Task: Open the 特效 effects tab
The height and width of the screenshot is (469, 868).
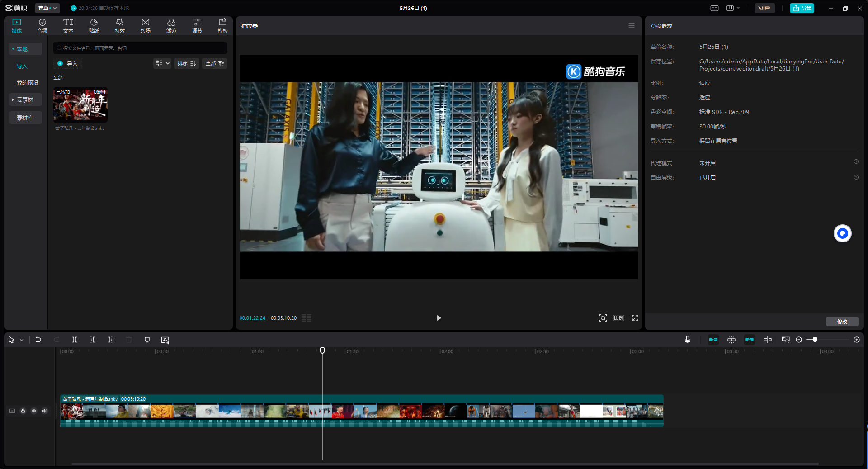Action: [119, 26]
